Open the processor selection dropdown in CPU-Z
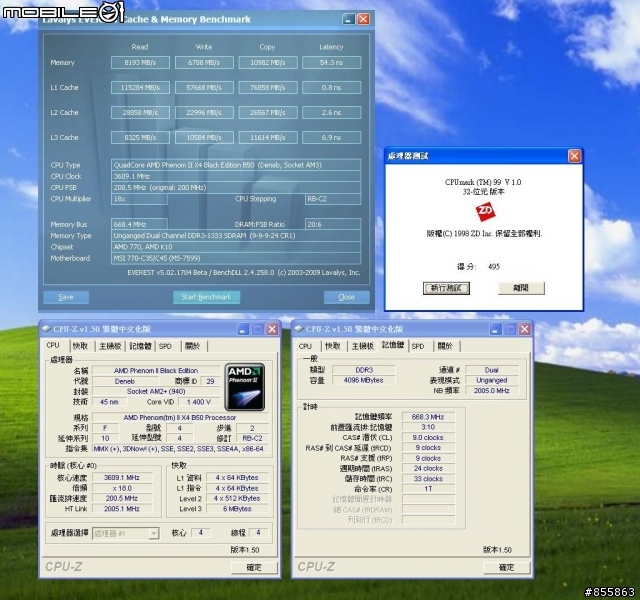Screen dimensions: 640x600 [153, 533]
